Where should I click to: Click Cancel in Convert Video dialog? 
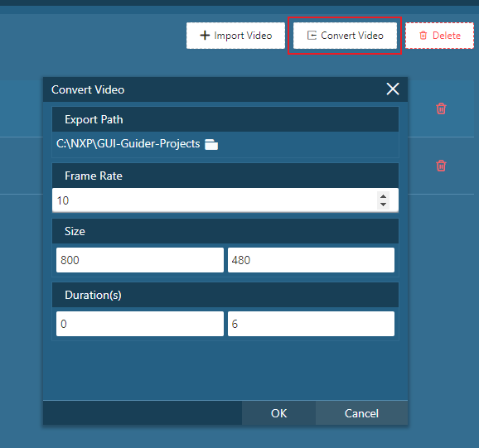[361, 413]
